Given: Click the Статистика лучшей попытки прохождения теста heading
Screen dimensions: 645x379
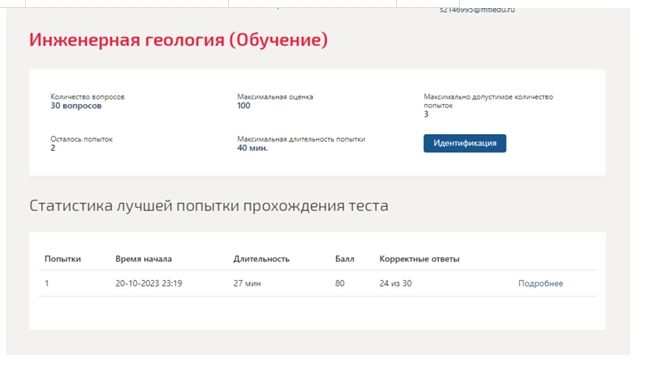Looking at the screenshot, I should 209,206.
